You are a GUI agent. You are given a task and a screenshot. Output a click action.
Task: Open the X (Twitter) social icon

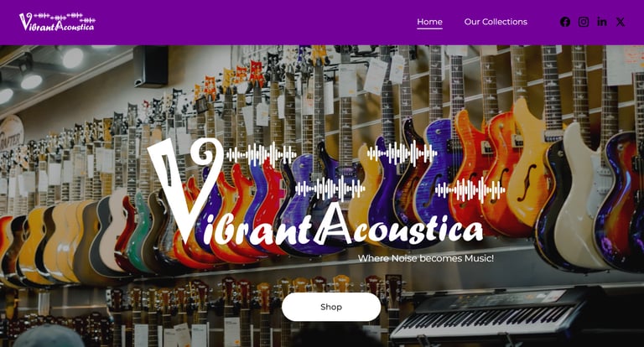pos(621,22)
